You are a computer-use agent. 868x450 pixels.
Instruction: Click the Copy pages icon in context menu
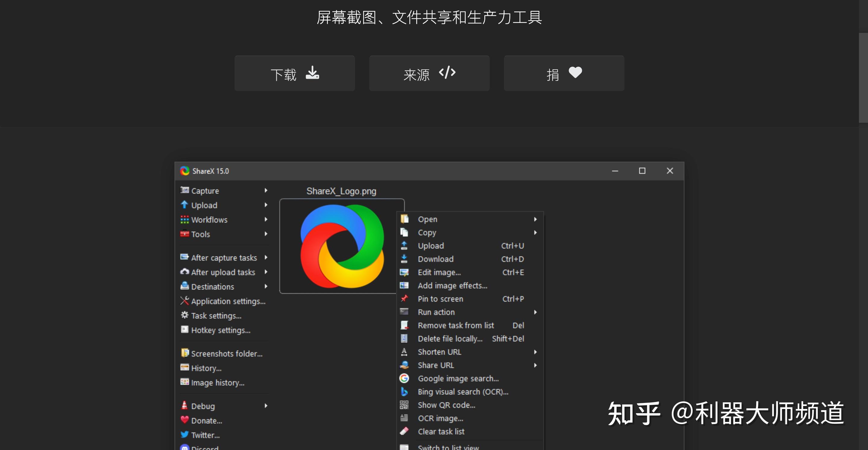[404, 232]
